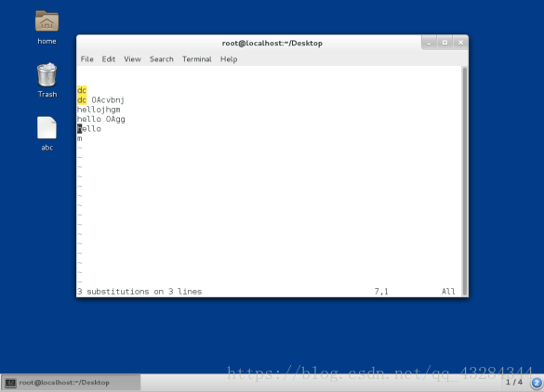Click the terminal window title bar

272,43
